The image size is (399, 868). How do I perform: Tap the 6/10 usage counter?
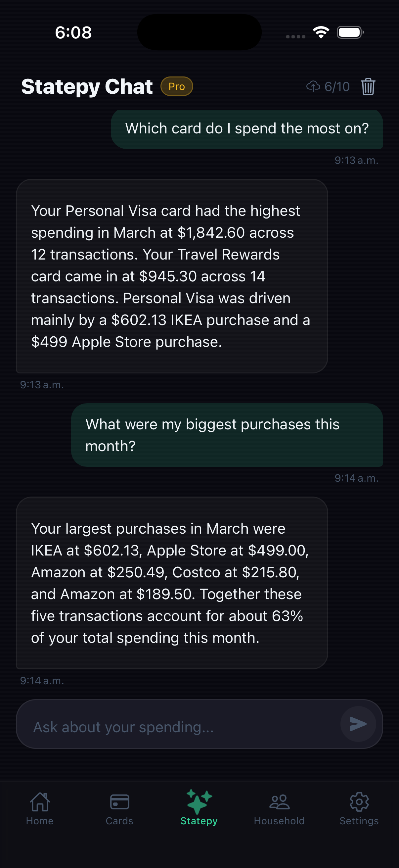coord(337,87)
